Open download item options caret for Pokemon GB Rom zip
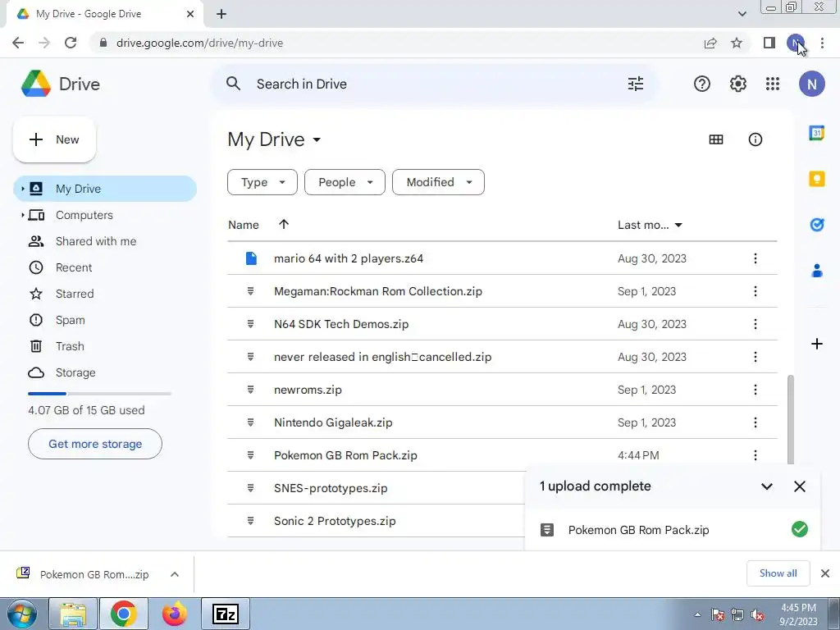 click(174, 574)
